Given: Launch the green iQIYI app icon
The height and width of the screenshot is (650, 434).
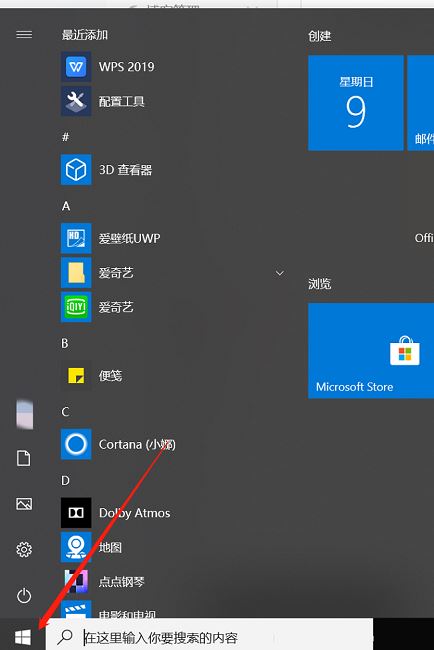Looking at the screenshot, I should 76,307.
